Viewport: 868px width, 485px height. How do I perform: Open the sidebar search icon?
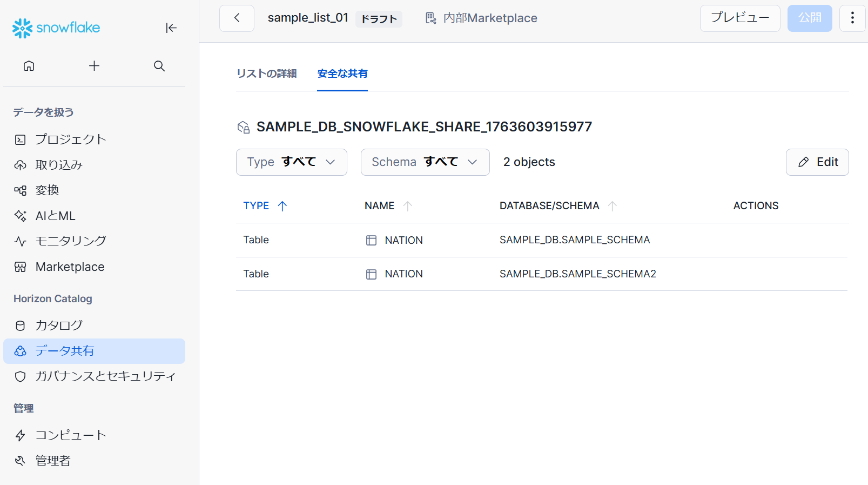click(x=159, y=66)
